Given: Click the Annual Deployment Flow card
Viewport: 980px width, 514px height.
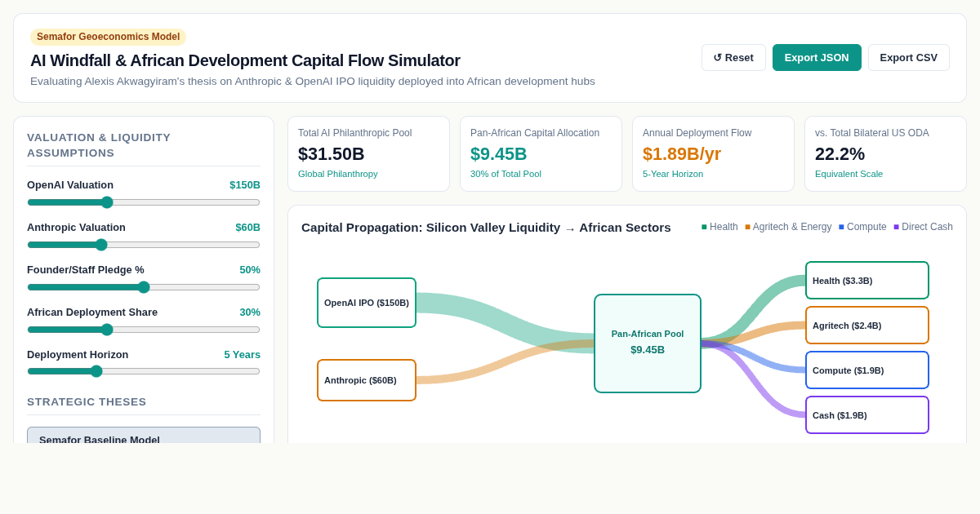Looking at the screenshot, I should click(713, 154).
